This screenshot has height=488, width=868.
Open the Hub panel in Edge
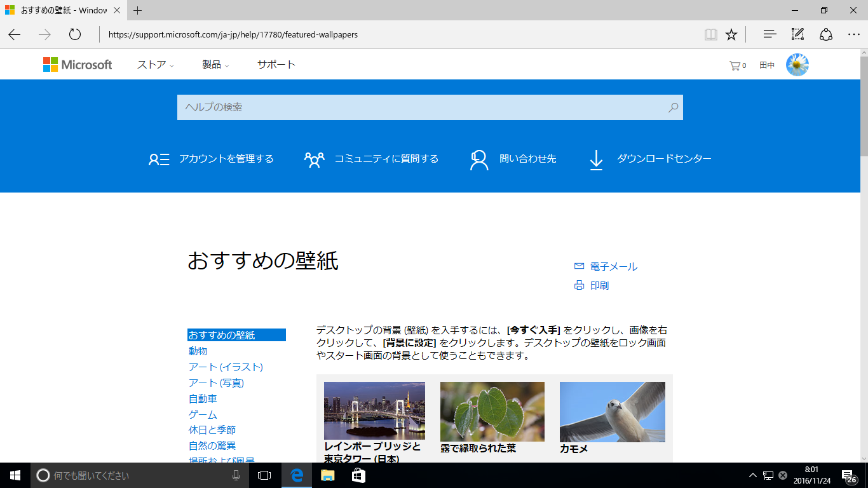(769, 34)
